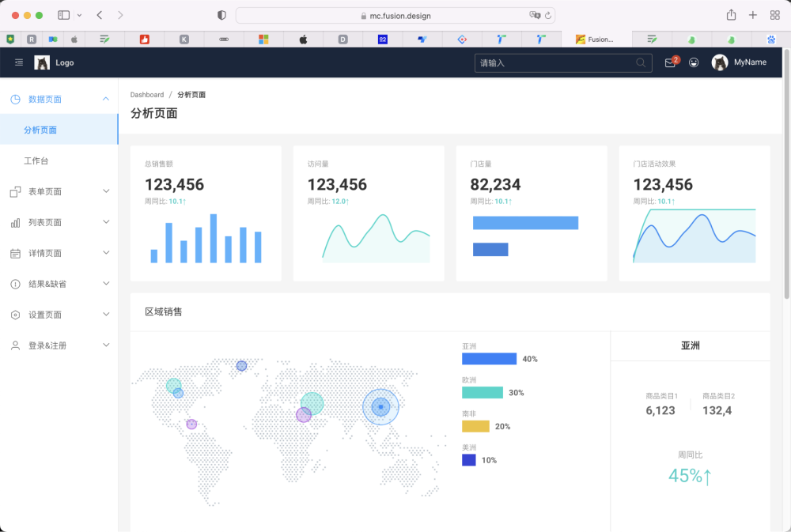
Task: Click the clock icon beside 数据页面
Action: pos(17,98)
